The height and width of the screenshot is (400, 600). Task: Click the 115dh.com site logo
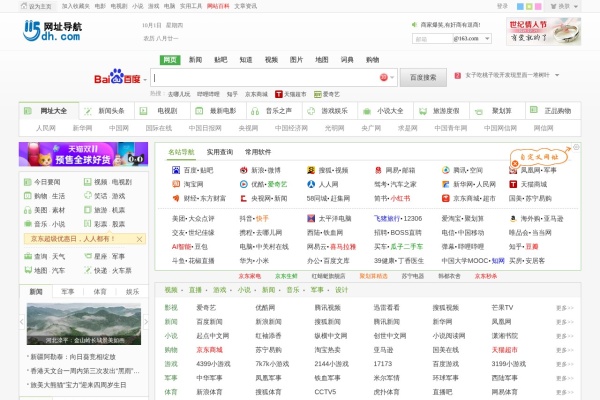(52, 31)
